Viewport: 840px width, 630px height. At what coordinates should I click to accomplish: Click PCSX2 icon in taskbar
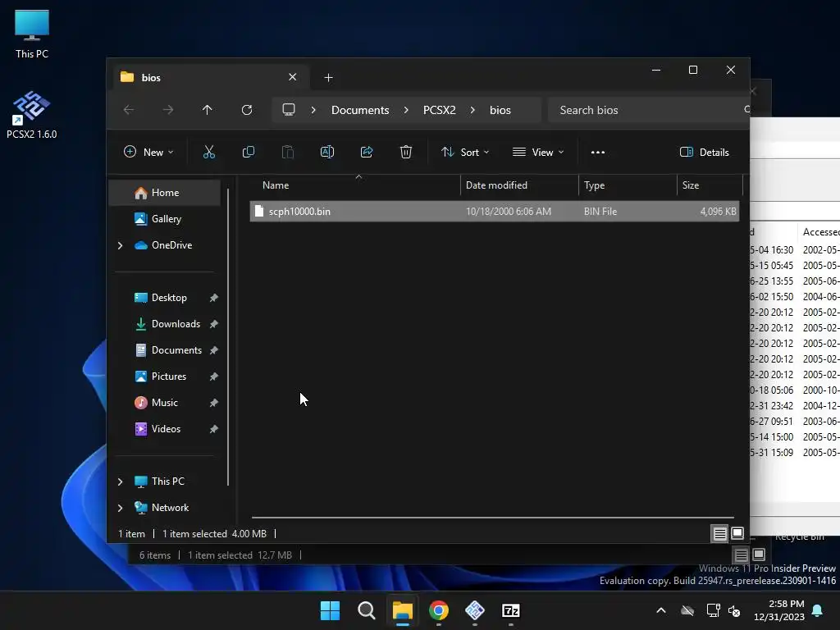475,610
